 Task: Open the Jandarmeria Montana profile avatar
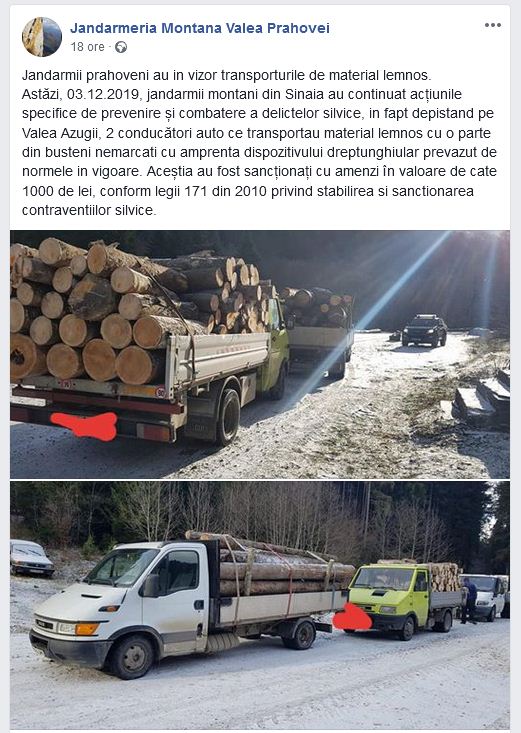(42, 37)
